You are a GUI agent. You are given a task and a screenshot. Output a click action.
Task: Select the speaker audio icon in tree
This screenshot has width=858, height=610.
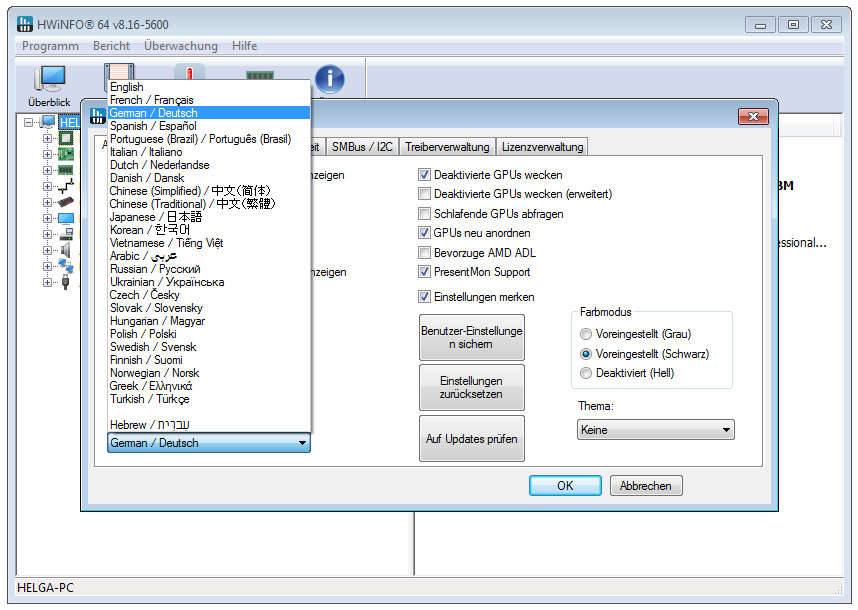(66, 249)
